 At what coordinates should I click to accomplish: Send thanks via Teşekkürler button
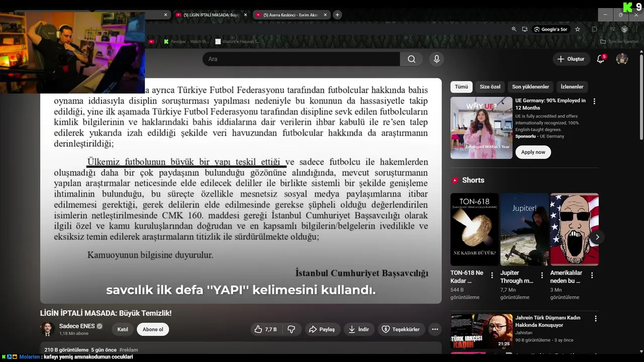[x=400, y=329]
